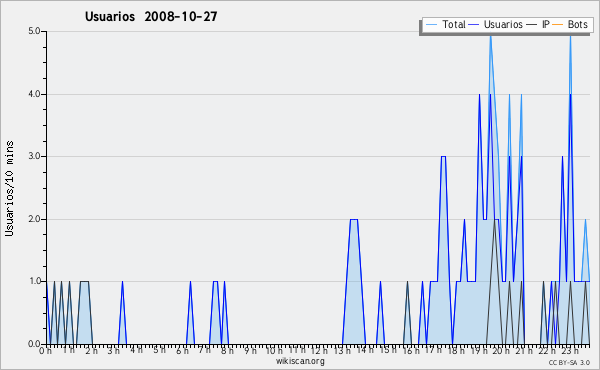This screenshot has height=370, width=600.
Task: Click the 3.0 y-axis value
Action: (34, 156)
